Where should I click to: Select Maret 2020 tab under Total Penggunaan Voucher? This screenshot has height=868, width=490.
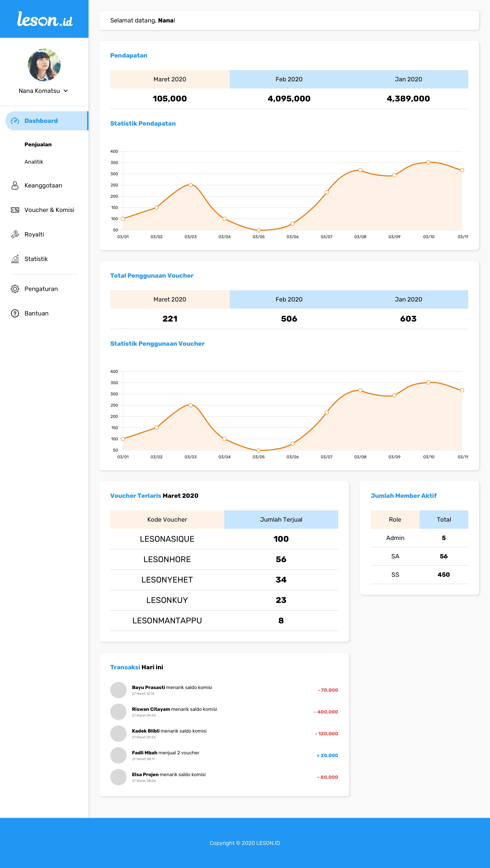point(170,299)
